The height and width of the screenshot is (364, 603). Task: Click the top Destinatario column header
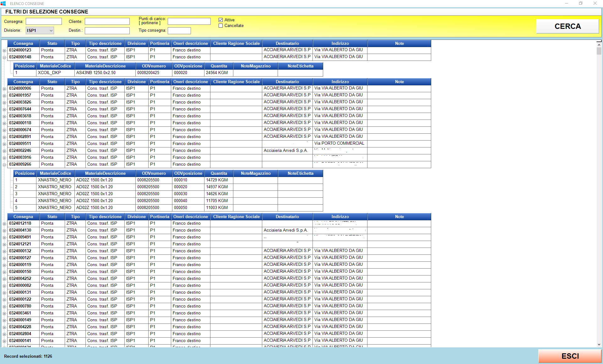point(287,43)
